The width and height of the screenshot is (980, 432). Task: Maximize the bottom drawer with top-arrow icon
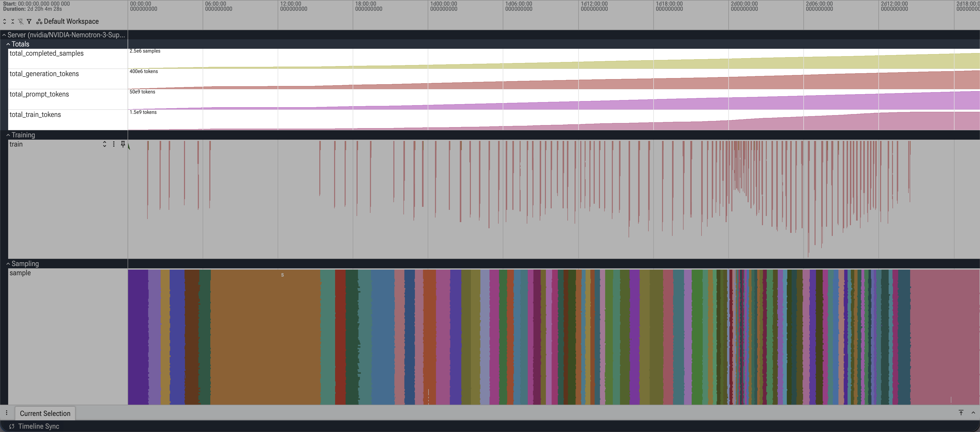click(961, 413)
